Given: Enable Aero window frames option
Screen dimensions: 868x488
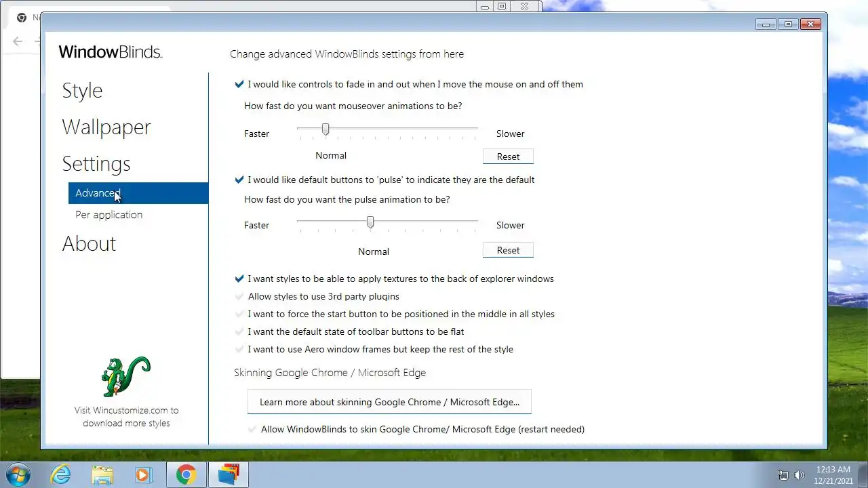Looking at the screenshot, I should click(x=239, y=349).
